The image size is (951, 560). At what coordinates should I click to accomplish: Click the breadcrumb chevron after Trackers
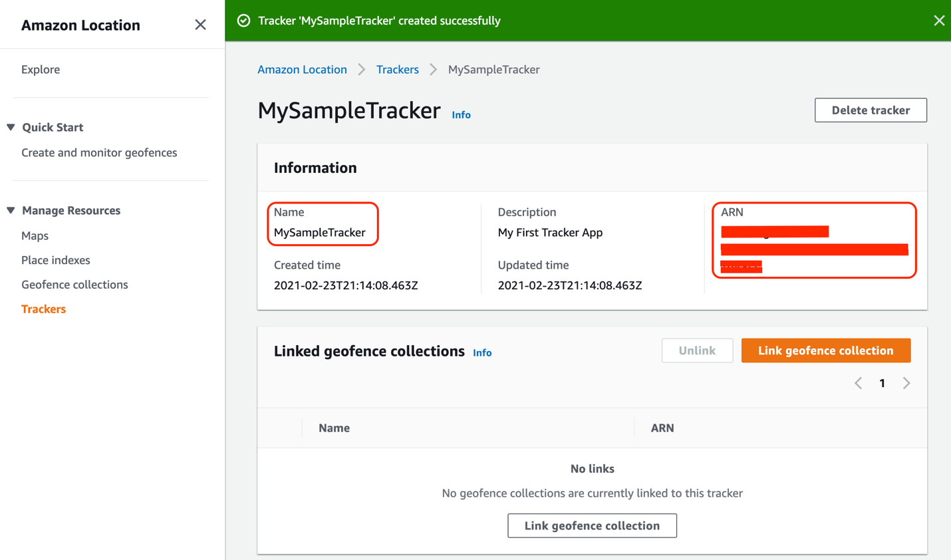(x=434, y=69)
